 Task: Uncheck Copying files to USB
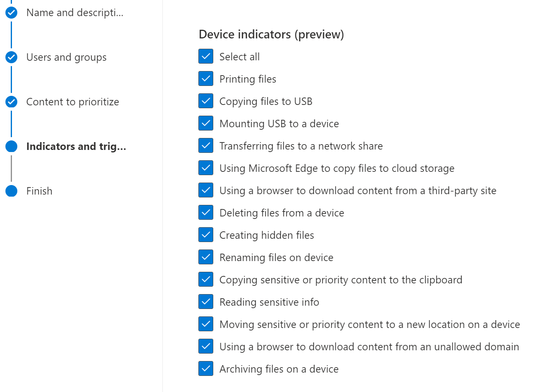[x=206, y=101]
